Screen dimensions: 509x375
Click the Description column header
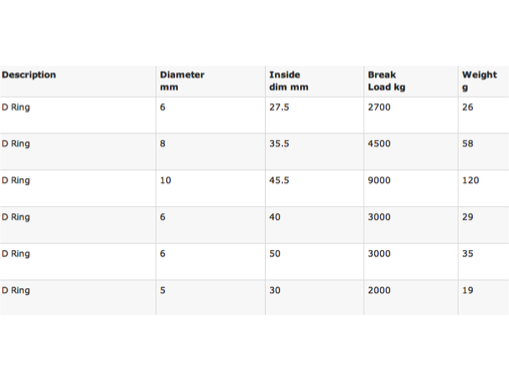tap(29, 75)
